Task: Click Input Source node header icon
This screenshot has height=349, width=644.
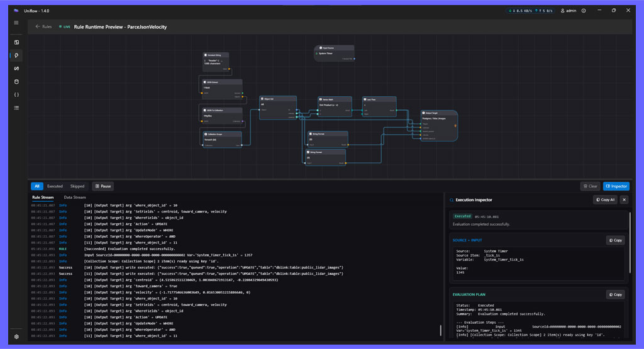Action: 321,48
